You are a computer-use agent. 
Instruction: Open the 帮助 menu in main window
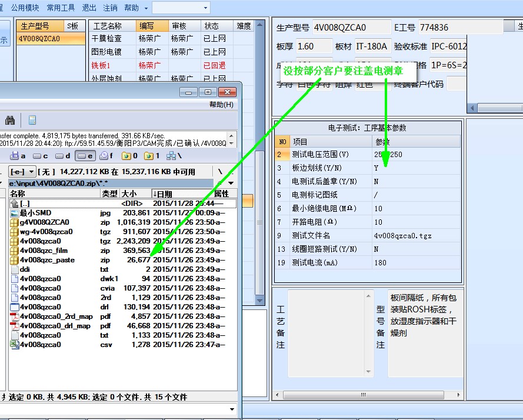pos(131,8)
